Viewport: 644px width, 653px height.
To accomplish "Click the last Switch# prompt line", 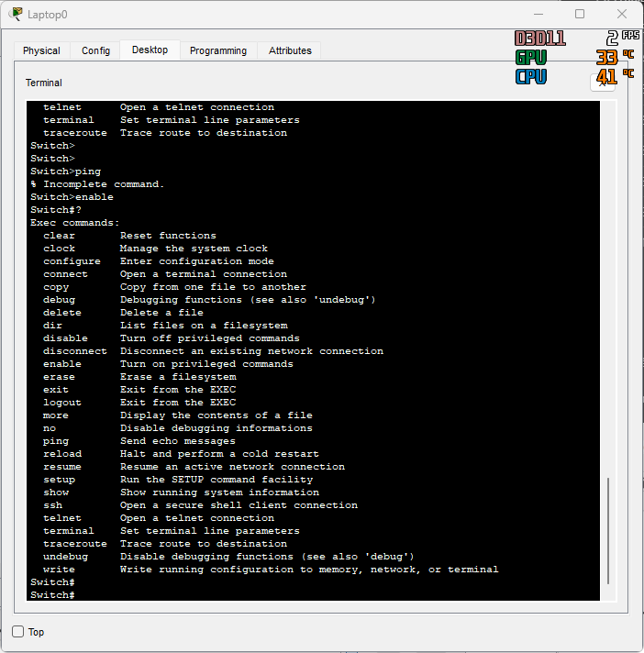I will (x=52, y=595).
